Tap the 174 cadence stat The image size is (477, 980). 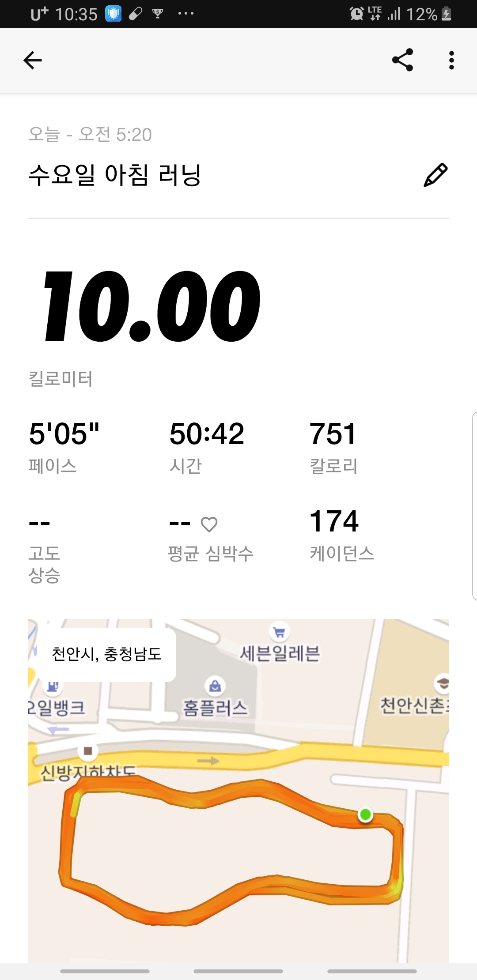tap(341, 534)
